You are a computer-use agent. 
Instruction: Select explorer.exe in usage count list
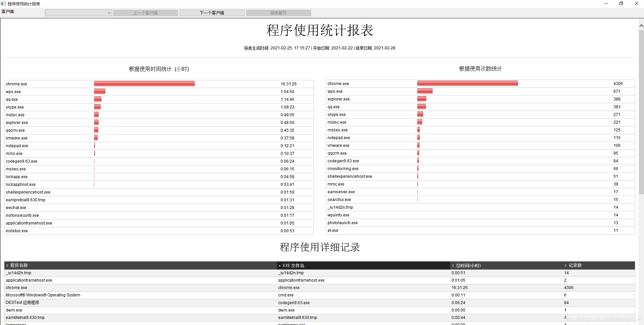(339, 99)
